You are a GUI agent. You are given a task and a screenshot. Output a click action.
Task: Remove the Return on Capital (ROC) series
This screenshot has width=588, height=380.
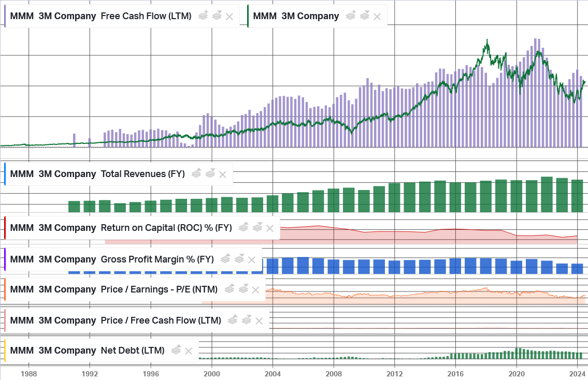(269, 228)
